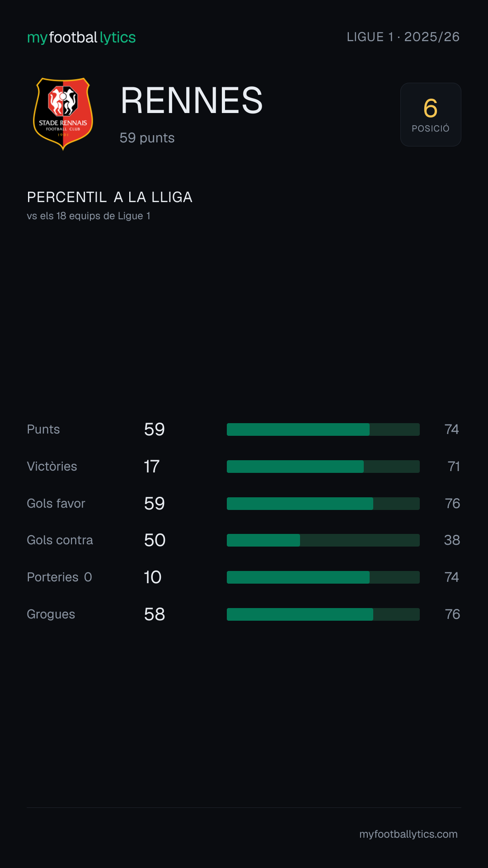Open the myfootballytics.com footer link
The height and width of the screenshot is (868, 488).
click(x=408, y=834)
